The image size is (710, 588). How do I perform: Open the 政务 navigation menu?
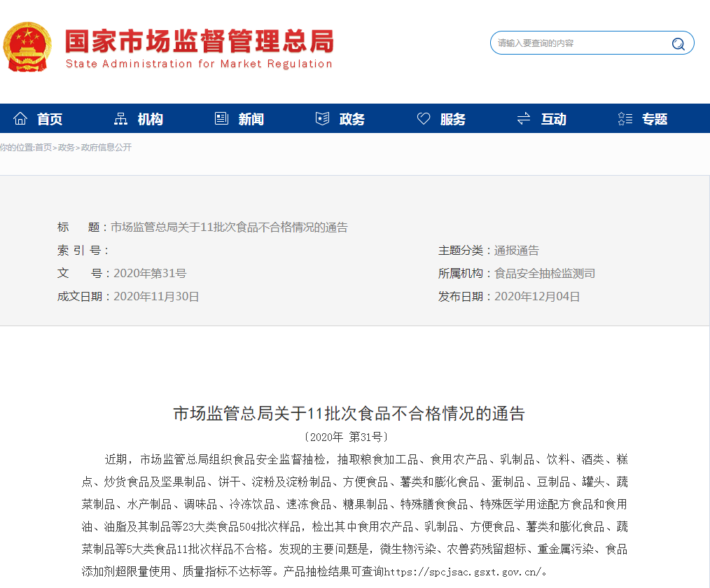pos(352,119)
